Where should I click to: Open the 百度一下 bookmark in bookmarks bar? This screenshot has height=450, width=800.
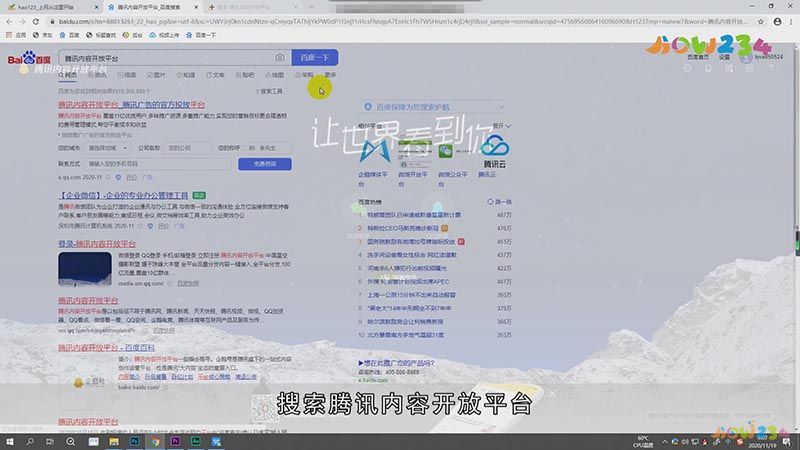click(x=202, y=35)
